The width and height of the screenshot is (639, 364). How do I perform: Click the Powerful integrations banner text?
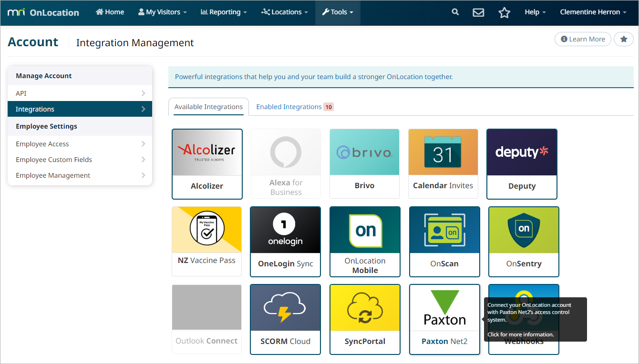pos(314,77)
